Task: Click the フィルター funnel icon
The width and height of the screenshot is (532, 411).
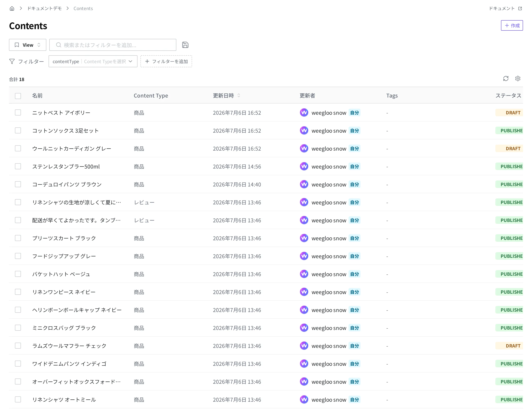Action: 12,61
